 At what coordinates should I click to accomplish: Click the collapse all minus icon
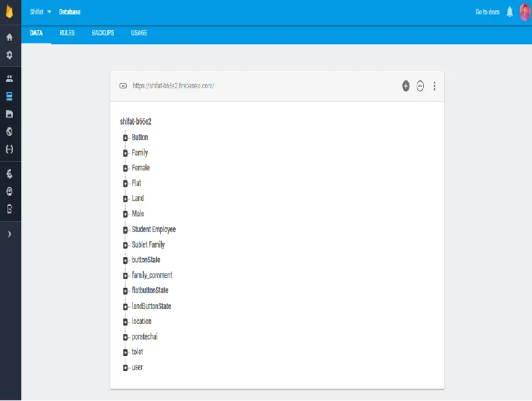point(420,86)
